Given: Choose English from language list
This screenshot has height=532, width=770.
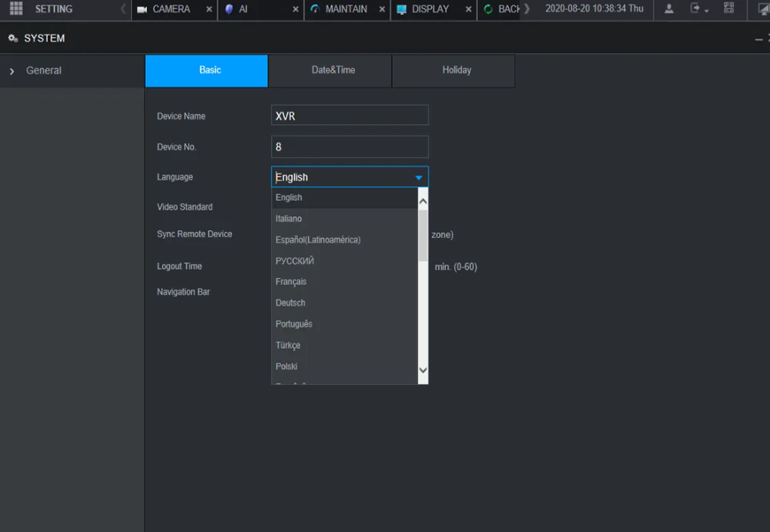Looking at the screenshot, I should tap(344, 197).
